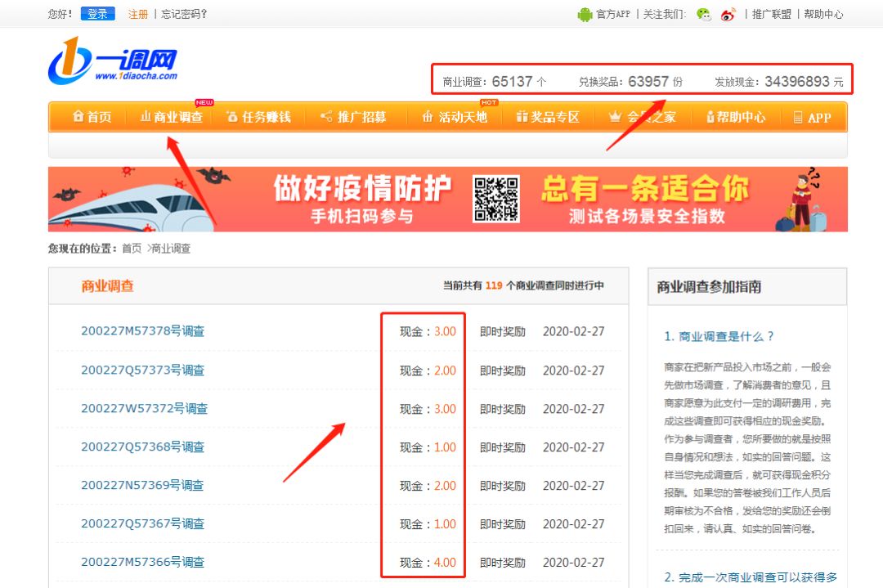This screenshot has width=883, height=588.
Task: Click the Android 官方APP icon
Action: 585,14
